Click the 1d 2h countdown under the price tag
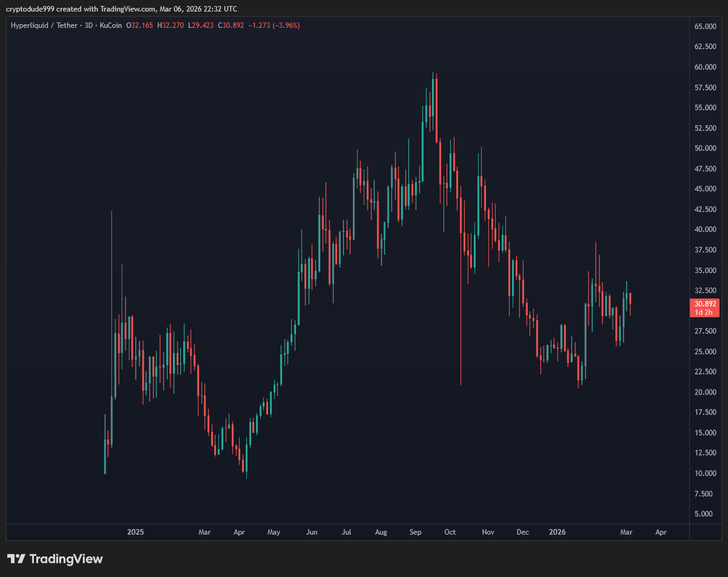This screenshot has height=577, width=728. [703, 312]
